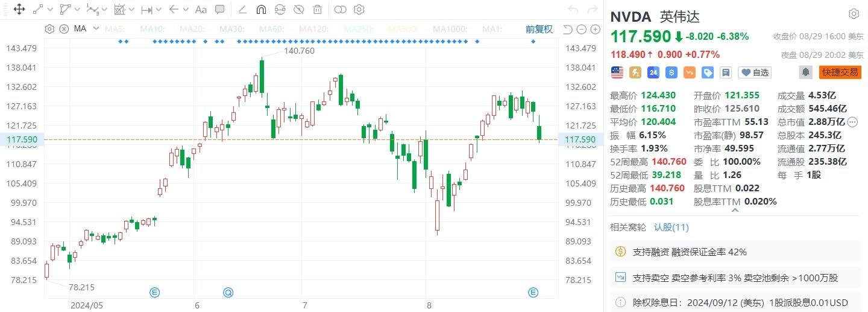Open 快捷交易 quick trade button
The image size is (868, 312).
840,72
